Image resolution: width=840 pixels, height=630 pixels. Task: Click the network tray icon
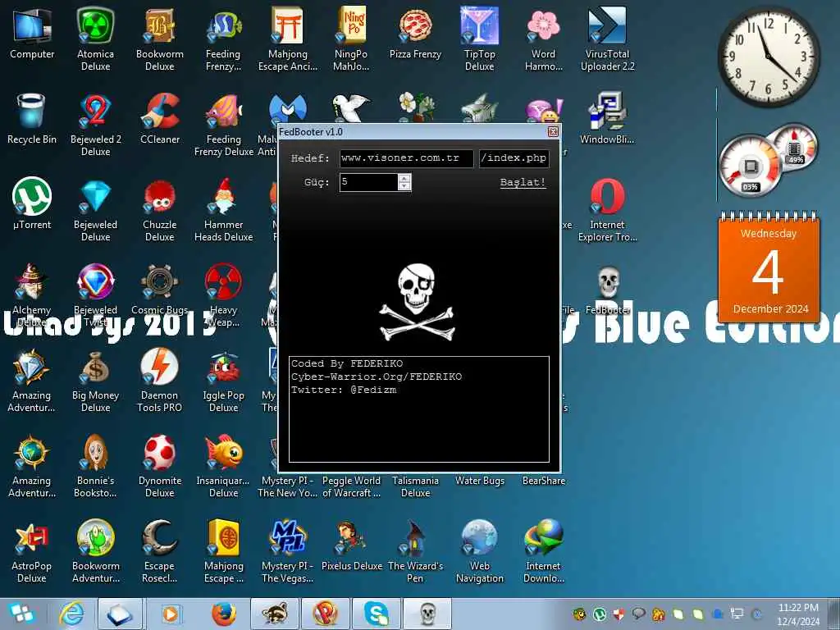coord(737,614)
